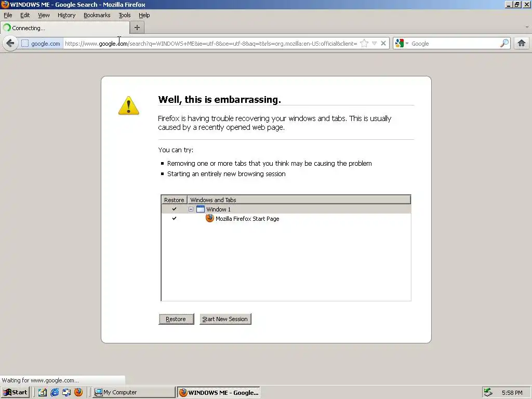Open a new tab with plus button

[x=137, y=28]
